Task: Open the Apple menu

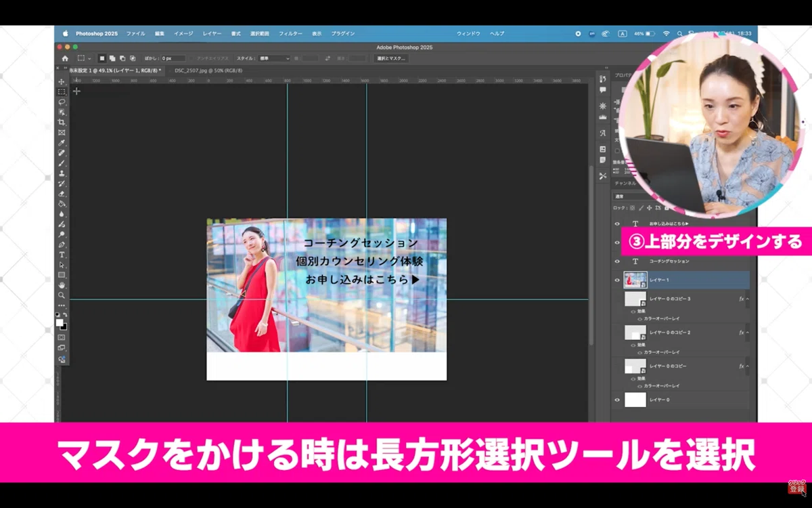Action: coord(66,33)
